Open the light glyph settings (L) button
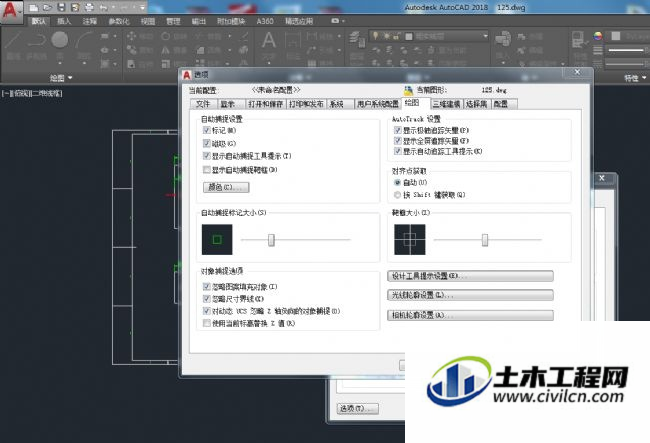Screen dimensions: 650x443 470,295
